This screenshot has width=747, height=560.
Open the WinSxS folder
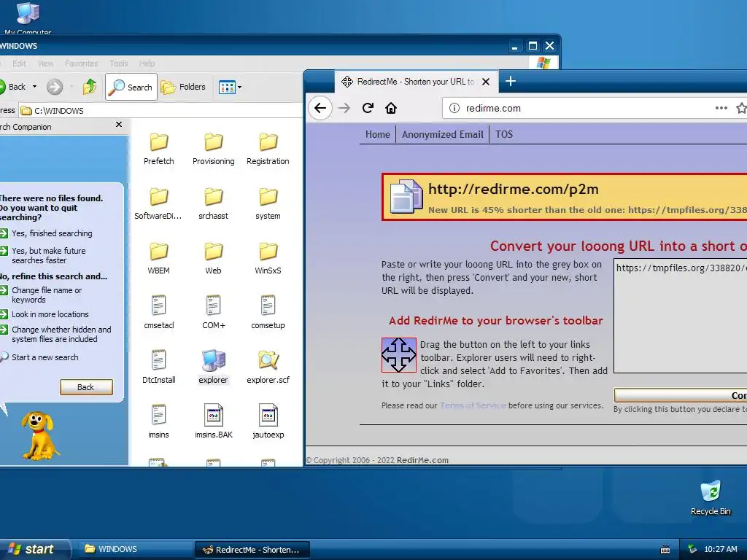[268, 259]
